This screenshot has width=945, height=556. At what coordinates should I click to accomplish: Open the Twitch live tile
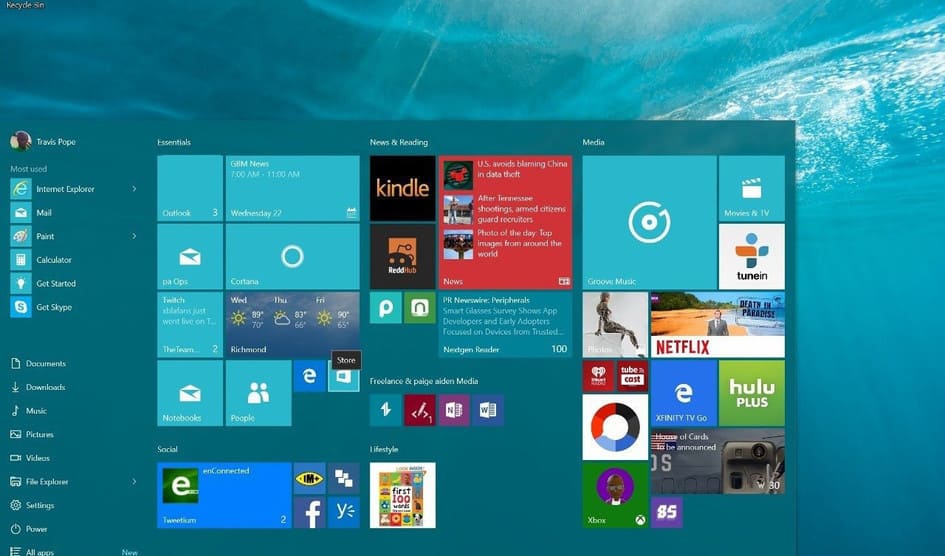pos(190,325)
